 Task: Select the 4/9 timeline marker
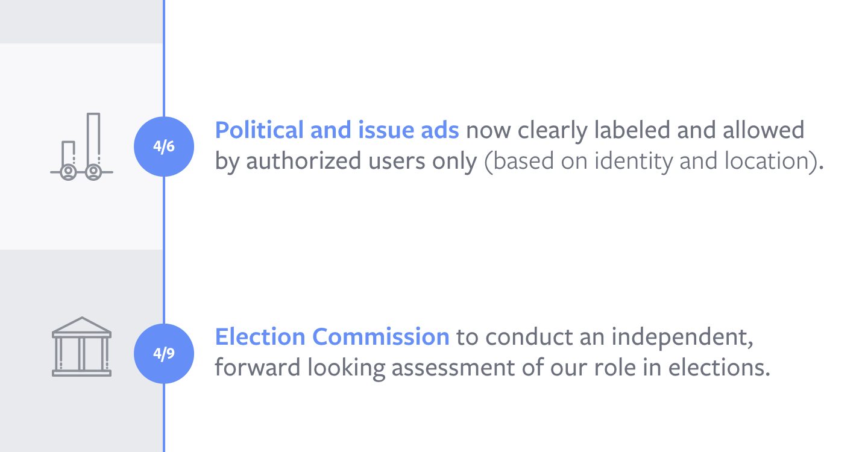click(x=163, y=353)
